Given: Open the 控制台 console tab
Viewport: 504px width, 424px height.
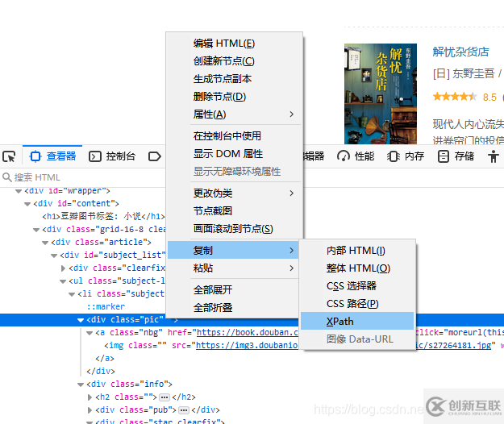Looking at the screenshot, I should click(x=112, y=156).
